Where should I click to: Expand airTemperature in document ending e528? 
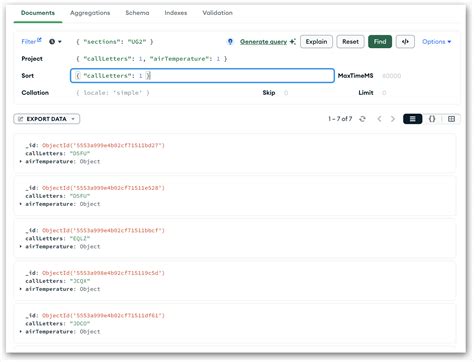point(21,204)
